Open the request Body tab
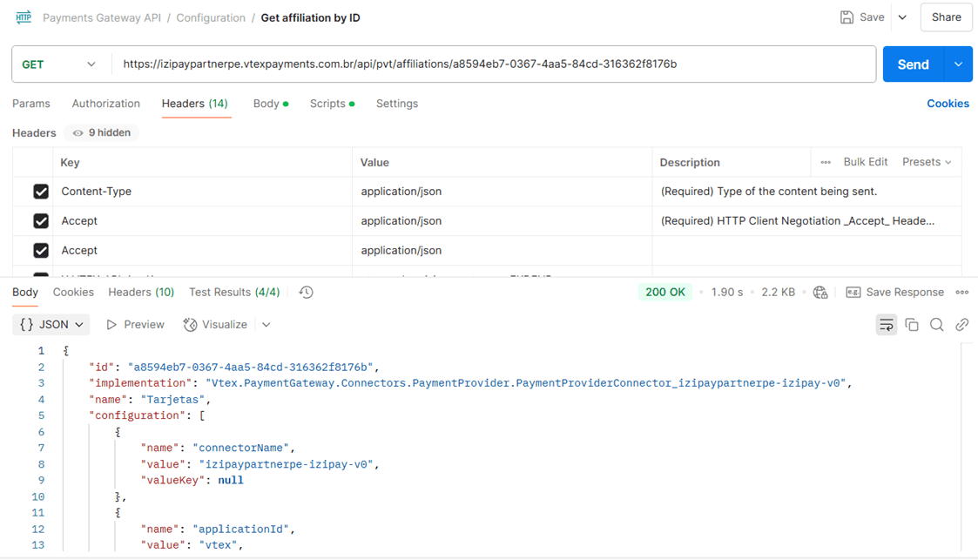 271,104
